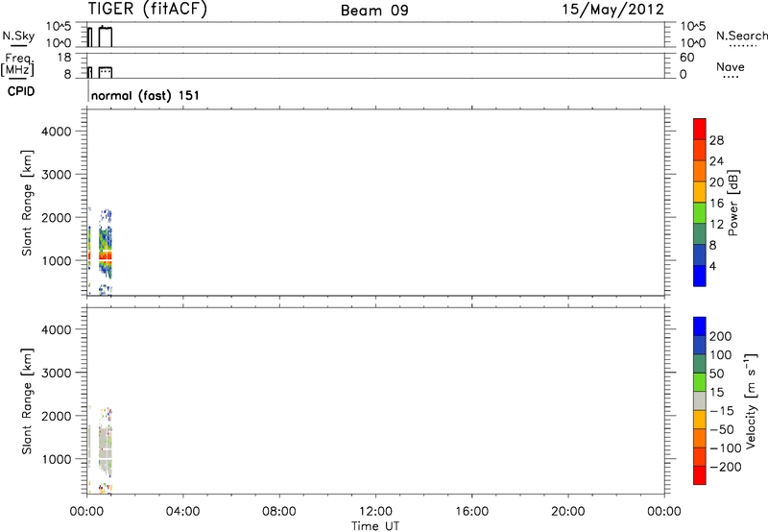Viewport: 768px width, 532px height.
Task: Click the red high-power echo in power panel
Action: click(x=106, y=256)
